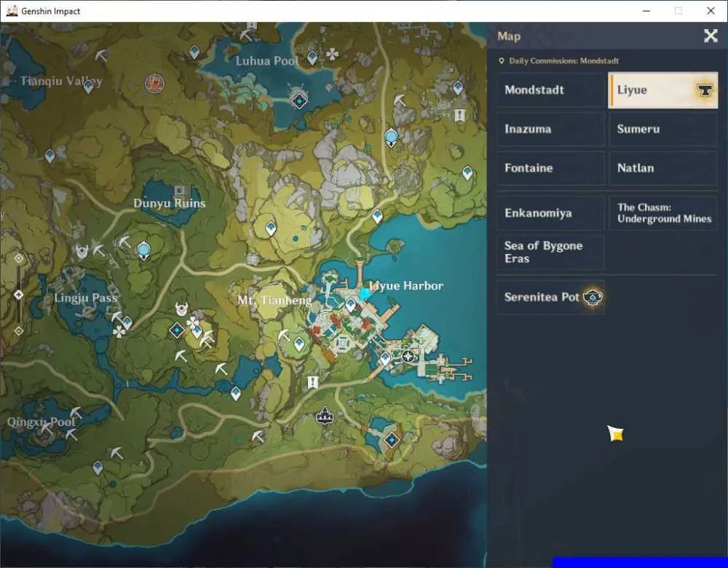Click the clover icon near Luhua Pool

332,55
